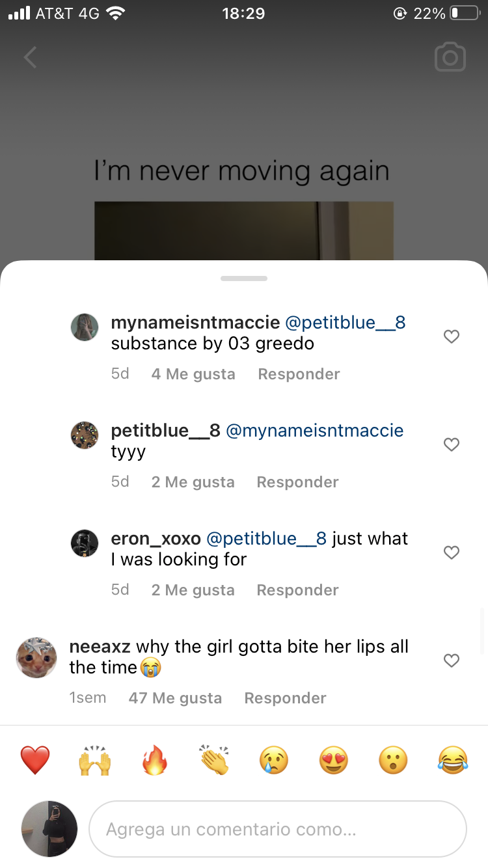This screenshot has width=488, height=868.
Task: Insert the red heart emoji reaction
Action: (35, 760)
